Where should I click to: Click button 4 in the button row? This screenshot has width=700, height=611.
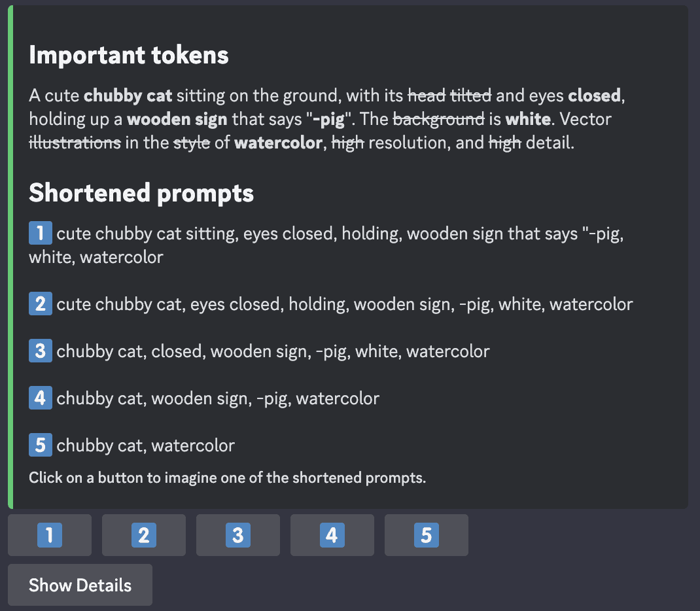coord(332,535)
